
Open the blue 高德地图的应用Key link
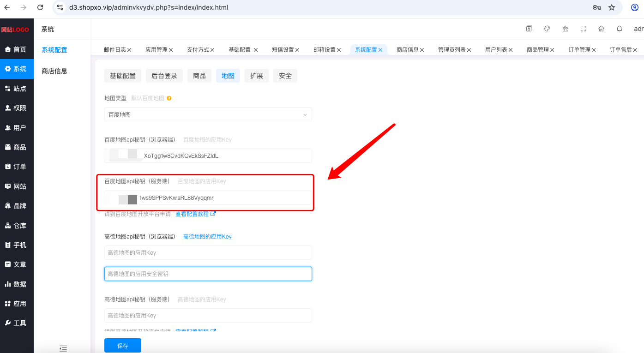pyautogui.click(x=207, y=237)
